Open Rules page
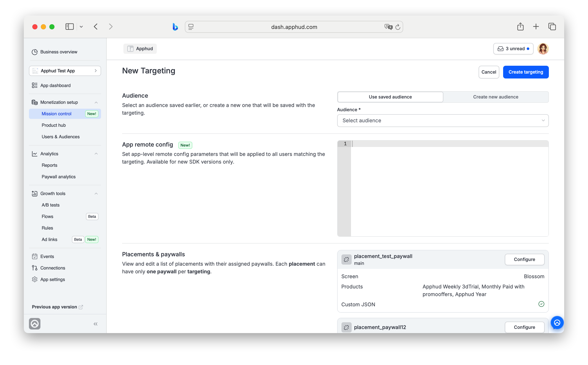This screenshot has width=588, height=365. pos(47,228)
